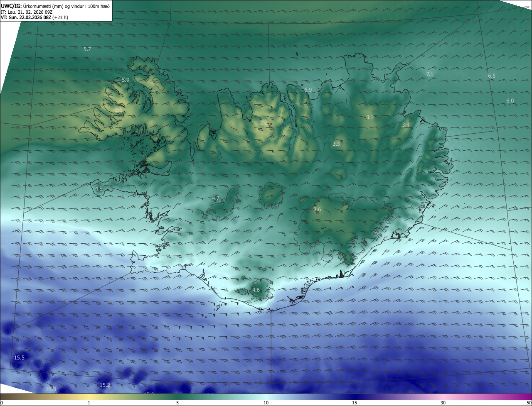The image size is (532, 406).
Task: Click the 30 tick on the colour scale
Action: click(x=443, y=403)
